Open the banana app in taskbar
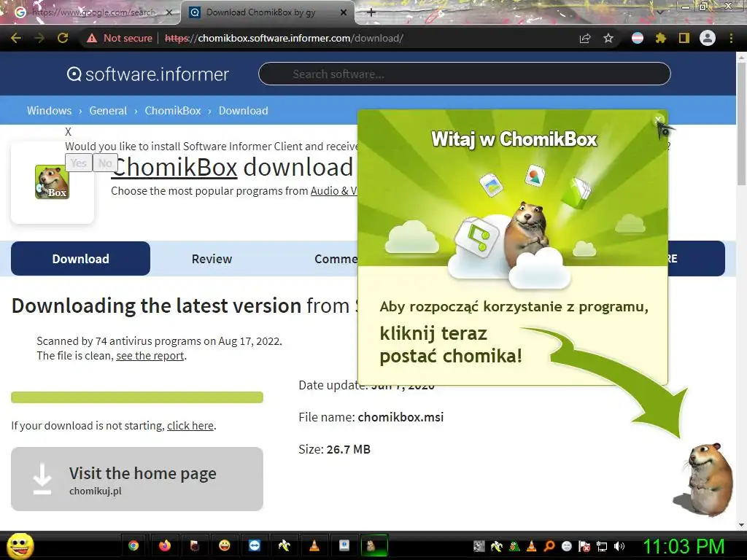This screenshot has width=747, height=560. [285, 545]
